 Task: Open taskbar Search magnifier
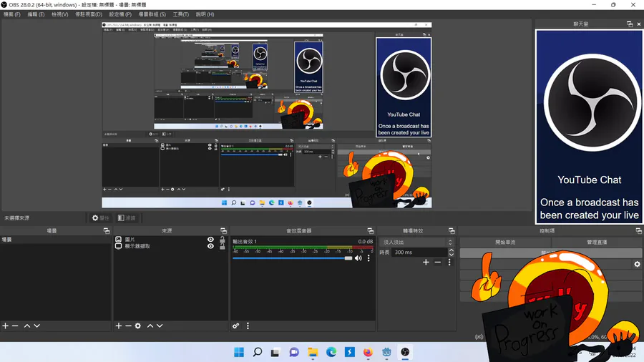pyautogui.click(x=258, y=352)
